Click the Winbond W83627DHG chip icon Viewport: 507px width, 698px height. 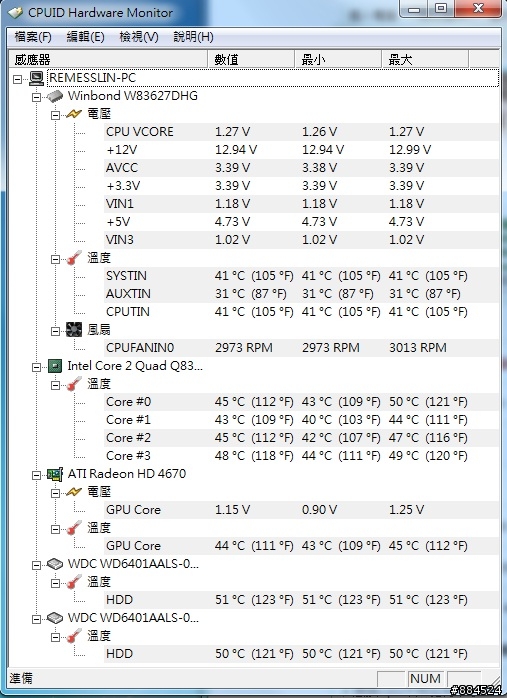pyautogui.click(x=55, y=96)
